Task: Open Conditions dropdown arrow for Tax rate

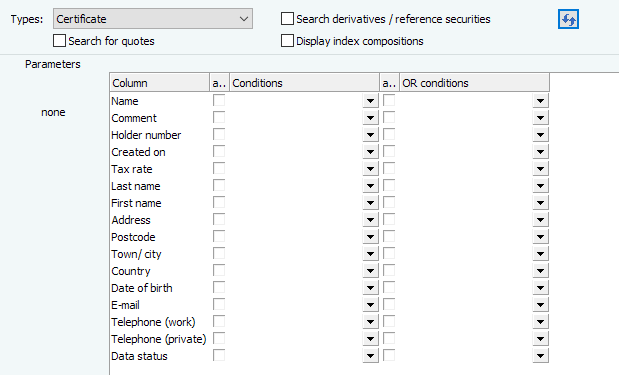Action: point(370,169)
